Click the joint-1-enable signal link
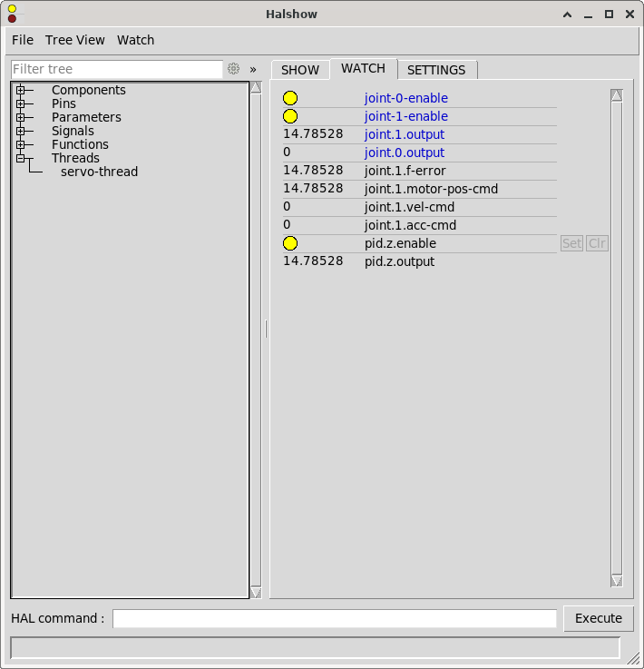Image resolution: width=644 pixels, height=669 pixels. (x=406, y=116)
